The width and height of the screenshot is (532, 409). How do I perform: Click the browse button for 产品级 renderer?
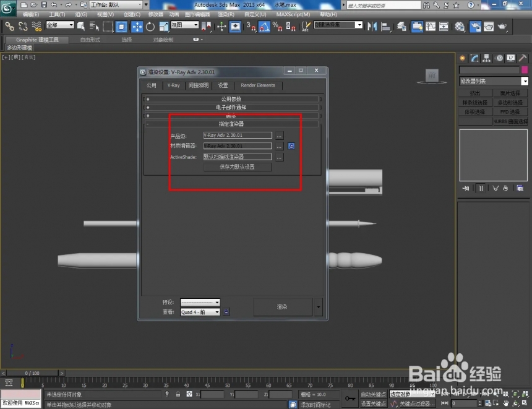coord(279,136)
